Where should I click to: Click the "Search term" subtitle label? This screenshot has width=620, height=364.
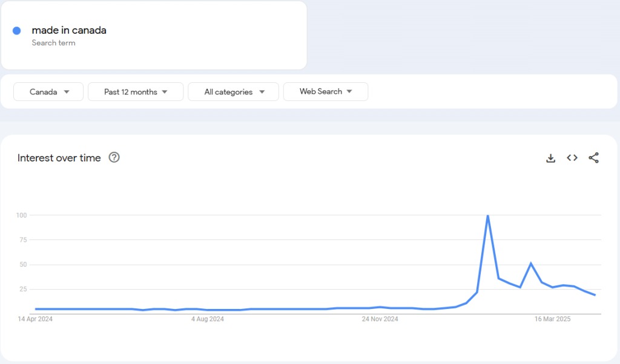(53, 43)
